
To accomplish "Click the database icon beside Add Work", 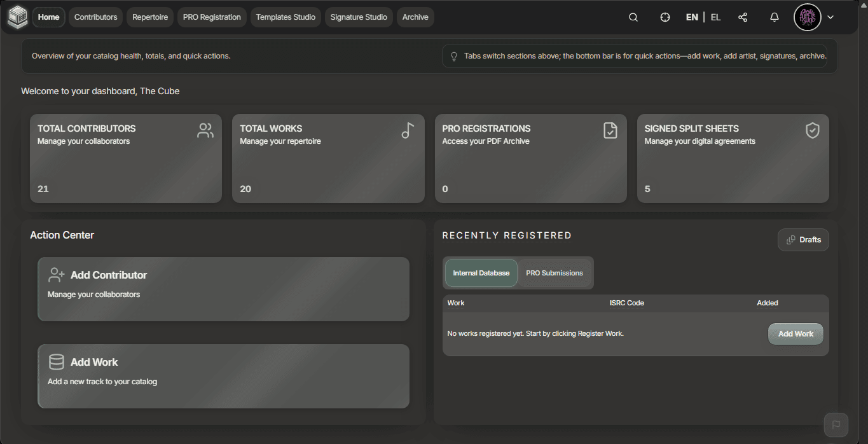I will (x=57, y=362).
